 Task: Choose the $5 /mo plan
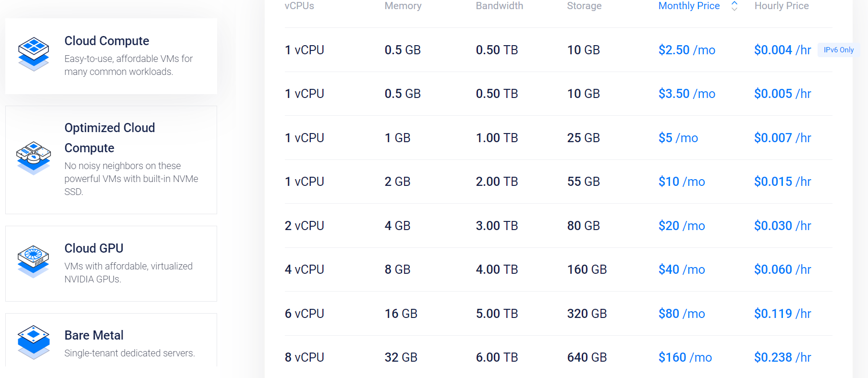tap(678, 138)
